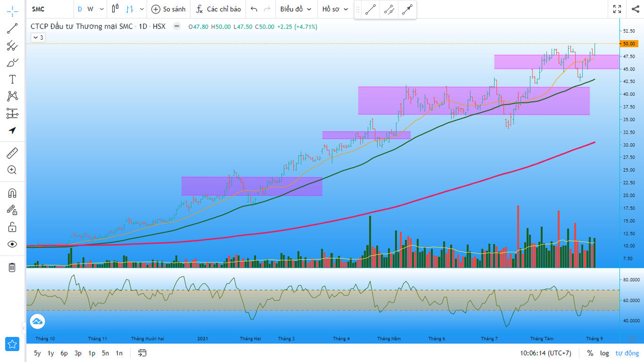Select the ruler measure tool
Viewport: 644px width, 362px height.
(12, 153)
